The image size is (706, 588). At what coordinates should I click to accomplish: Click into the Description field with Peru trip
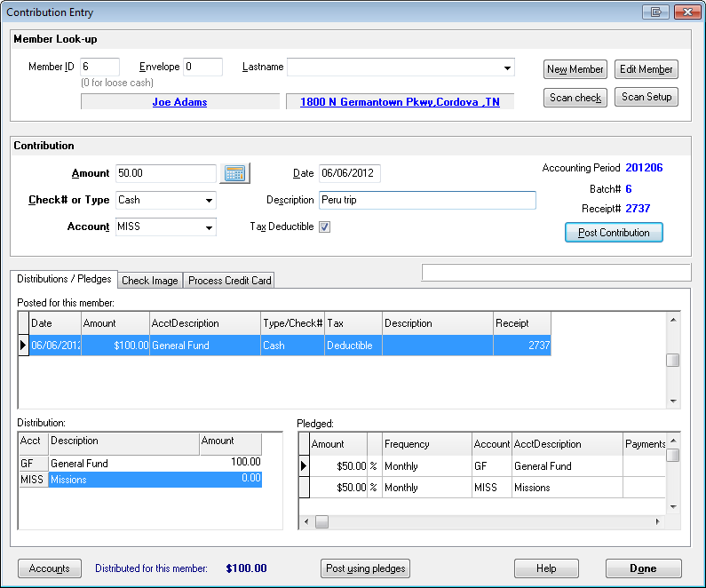coord(427,200)
